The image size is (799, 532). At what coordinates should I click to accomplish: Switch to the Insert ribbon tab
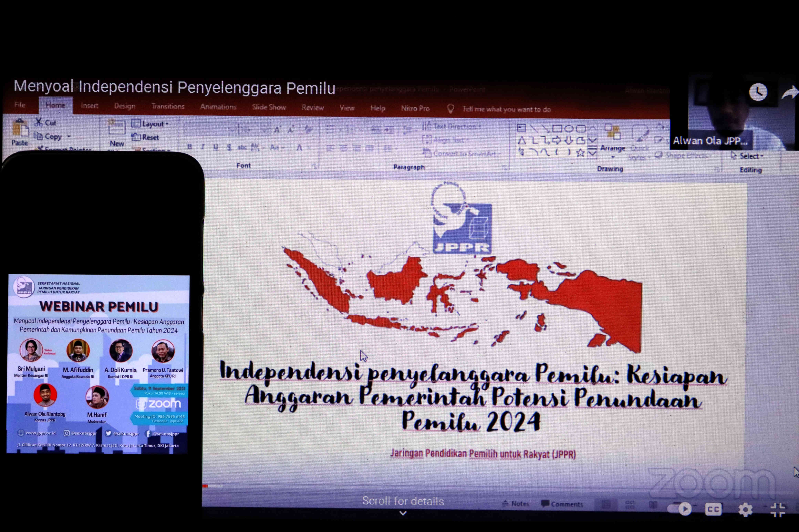(89, 105)
